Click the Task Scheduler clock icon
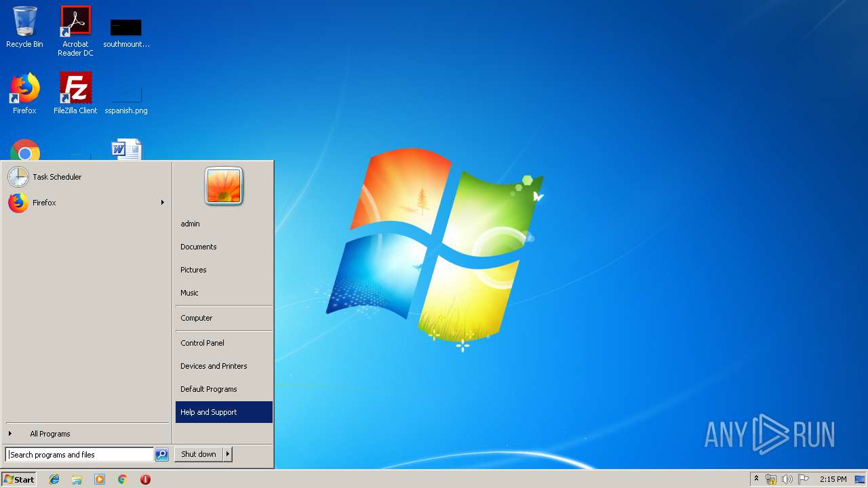Viewport: 868px width, 488px height. pos(18,177)
